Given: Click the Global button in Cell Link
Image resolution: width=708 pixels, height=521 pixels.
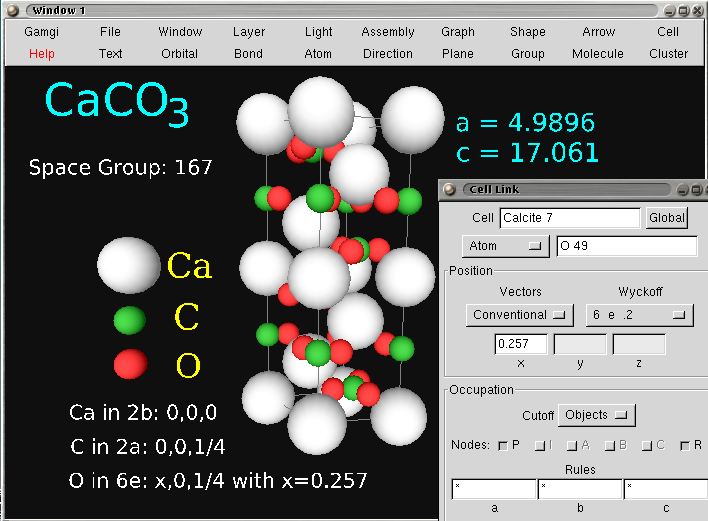Looking at the screenshot, I should (666, 218).
